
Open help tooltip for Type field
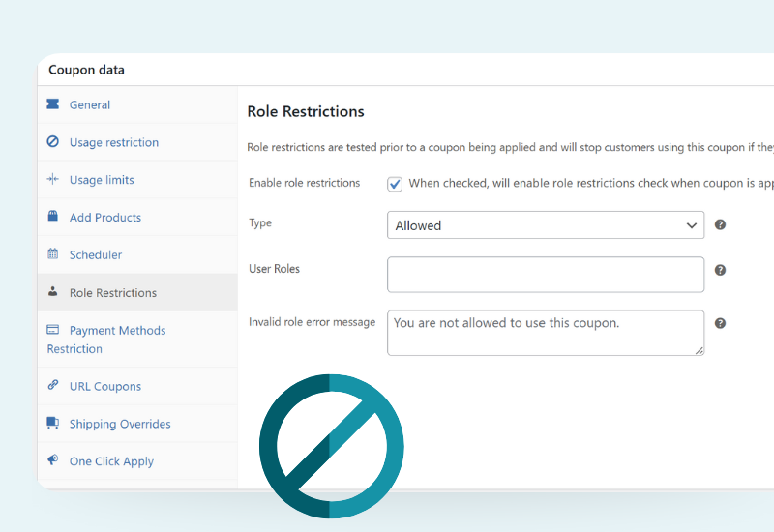pos(720,224)
